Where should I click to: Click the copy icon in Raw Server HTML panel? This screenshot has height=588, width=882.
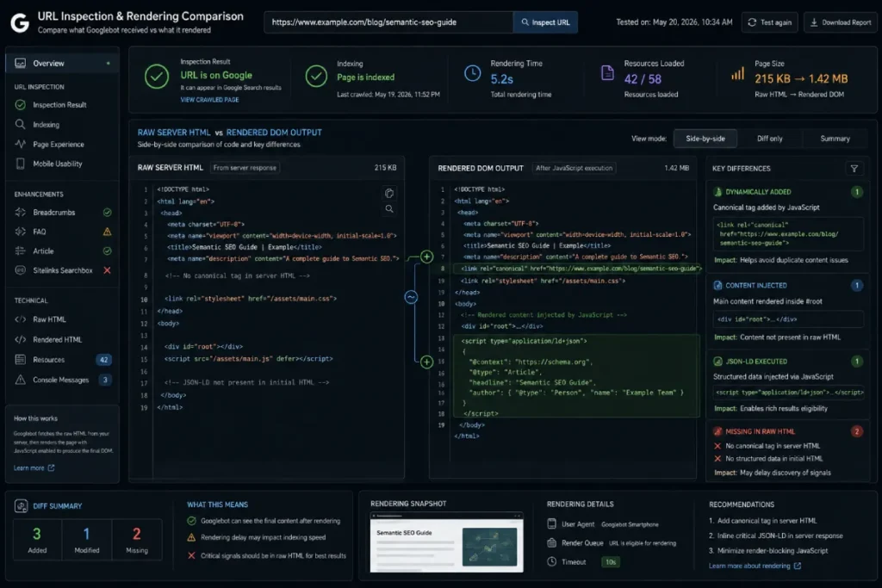(389, 193)
